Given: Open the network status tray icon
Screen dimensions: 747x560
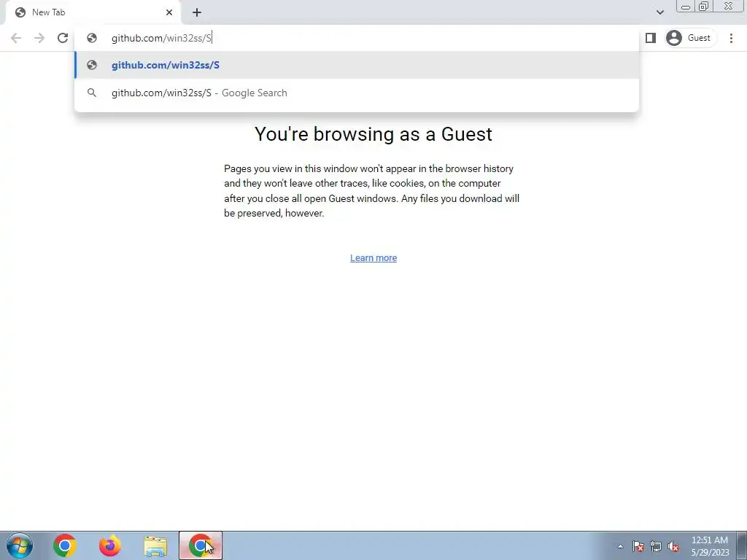Looking at the screenshot, I should pyautogui.click(x=656, y=546).
